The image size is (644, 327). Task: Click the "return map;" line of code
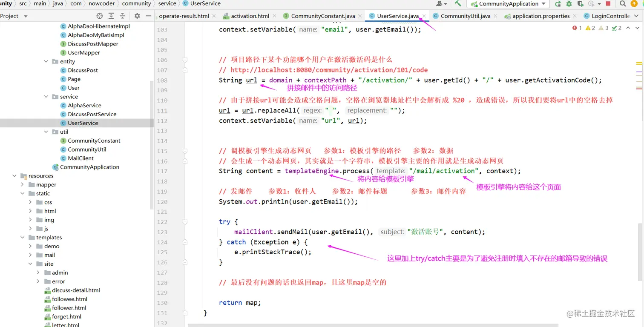240,303
